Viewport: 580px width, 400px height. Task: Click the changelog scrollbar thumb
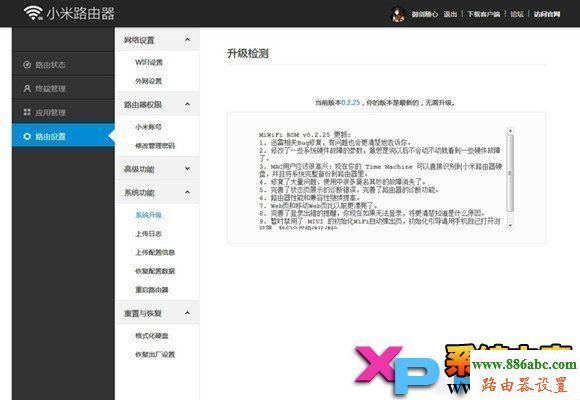(x=510, y=173)
